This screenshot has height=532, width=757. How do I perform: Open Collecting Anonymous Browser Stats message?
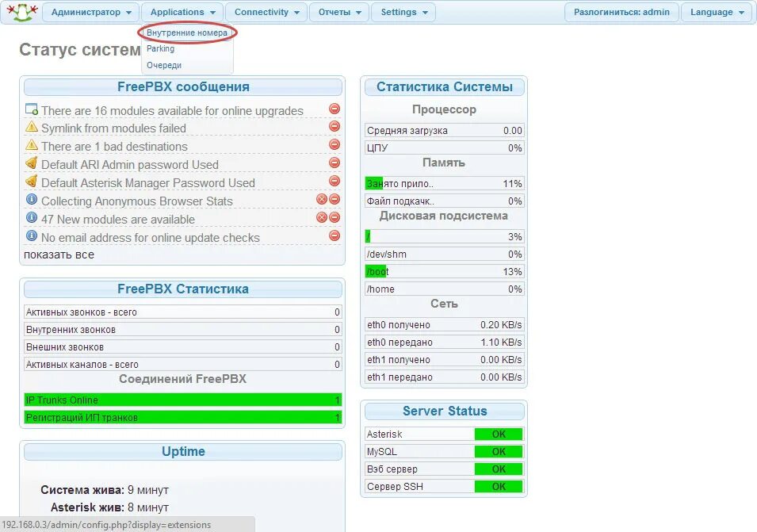136,201
